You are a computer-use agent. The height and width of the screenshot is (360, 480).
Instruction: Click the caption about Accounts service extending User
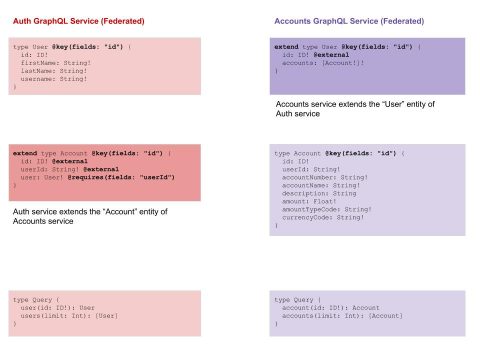pyautogui.click(x=355, y=109)
